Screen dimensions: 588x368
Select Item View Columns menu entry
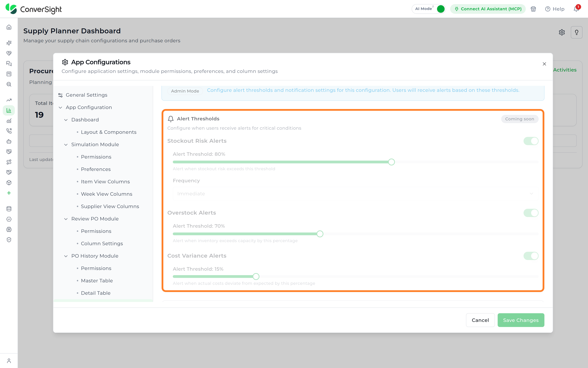(x=105, y=182)
